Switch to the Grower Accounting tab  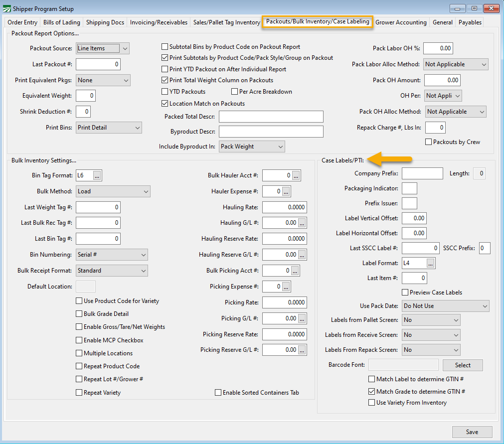point(401,22)
